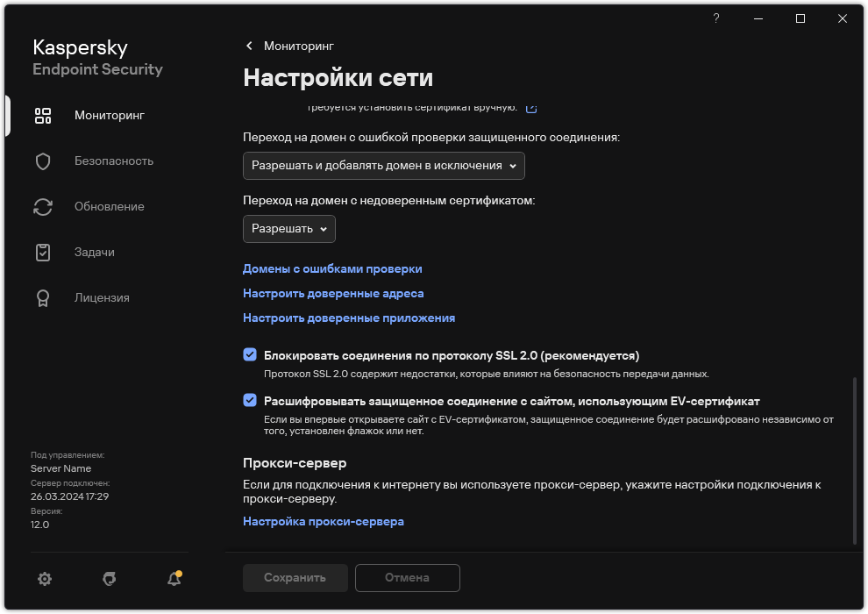Expand the untrusted certificate Разрешать dropdown
The height and width of the screenshot is (614, 868).
(x=288, y=229)
